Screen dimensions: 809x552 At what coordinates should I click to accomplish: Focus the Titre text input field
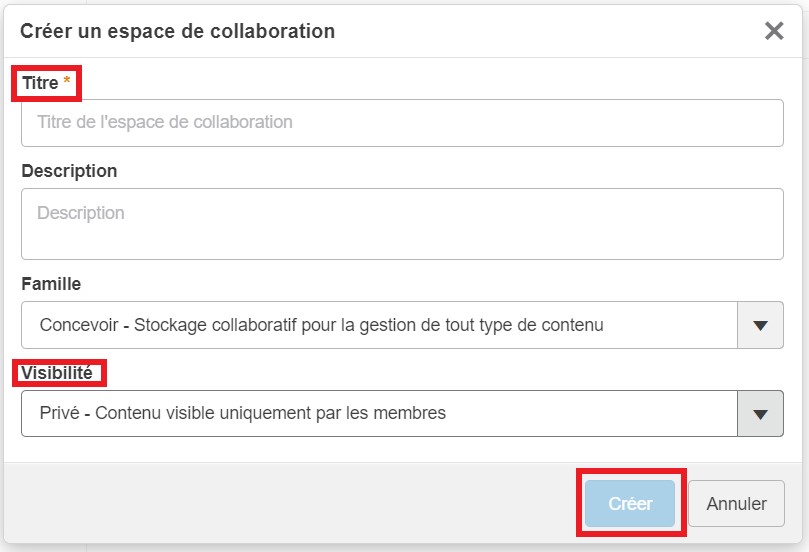coord(402,123)
